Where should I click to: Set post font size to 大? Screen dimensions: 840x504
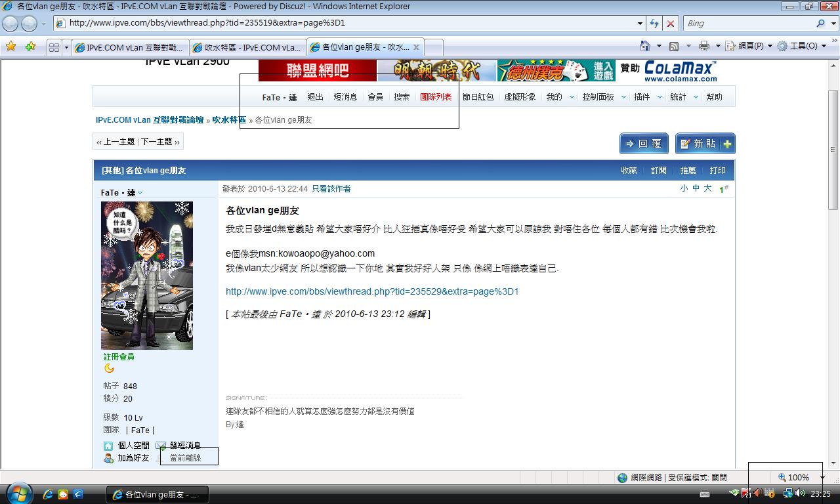pyautogui.click(x=707, y=188)
